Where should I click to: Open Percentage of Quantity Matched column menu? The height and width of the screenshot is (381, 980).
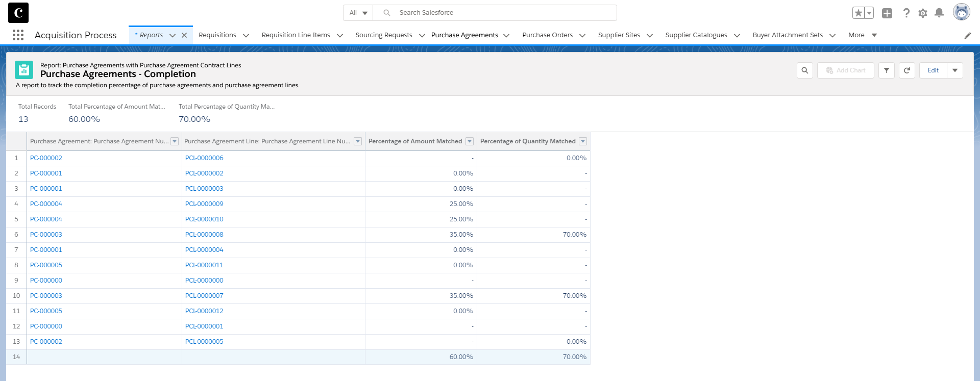coord(583,141)
